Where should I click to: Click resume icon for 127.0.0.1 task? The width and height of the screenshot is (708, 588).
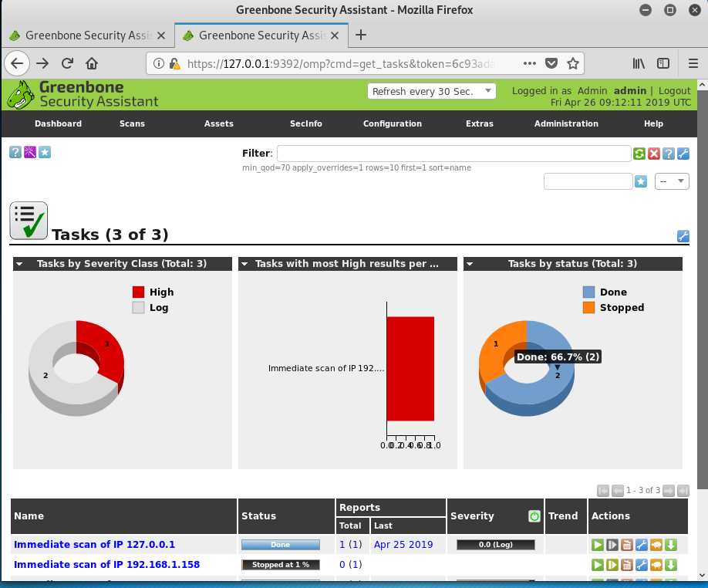pyautogui.click(x=612, y=545)
